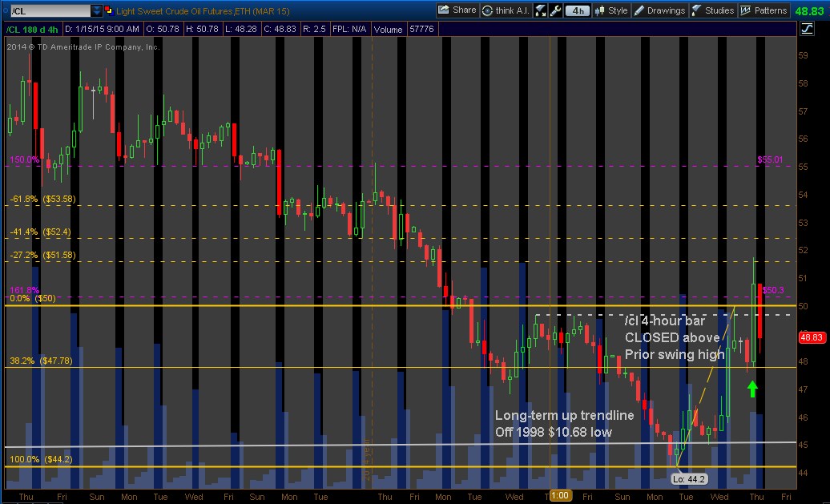This screenshot has height=504, width=830.
Task: Select the -41.4% ($52.4) Fibonacci label
Action: click(x=40, y=232)
